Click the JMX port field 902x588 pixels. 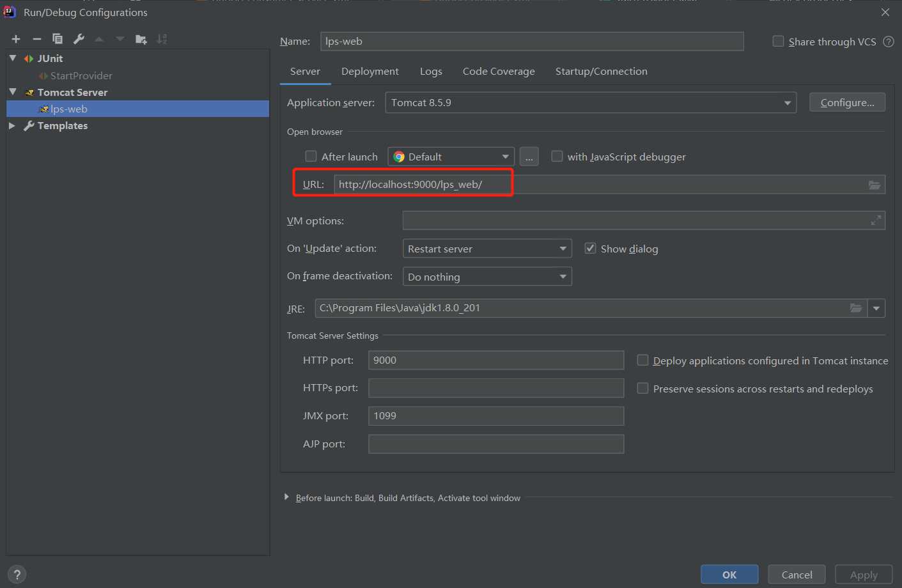(496, 416)
